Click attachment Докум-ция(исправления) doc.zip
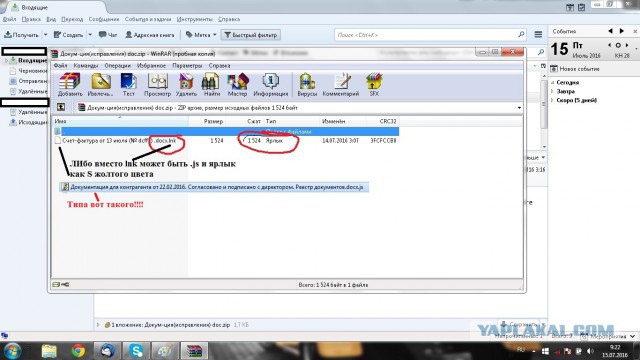The height and width of the screenshot is (360, 640). (x=171, y=325)
